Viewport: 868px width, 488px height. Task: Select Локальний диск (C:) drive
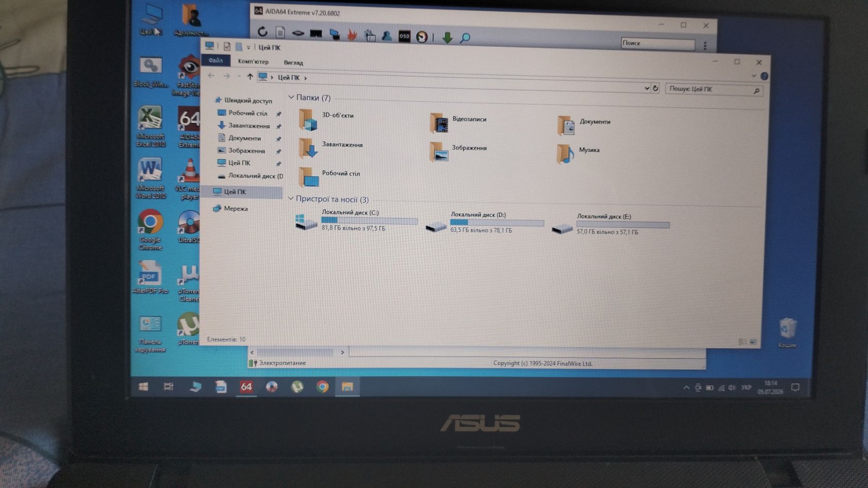[356, 221]
